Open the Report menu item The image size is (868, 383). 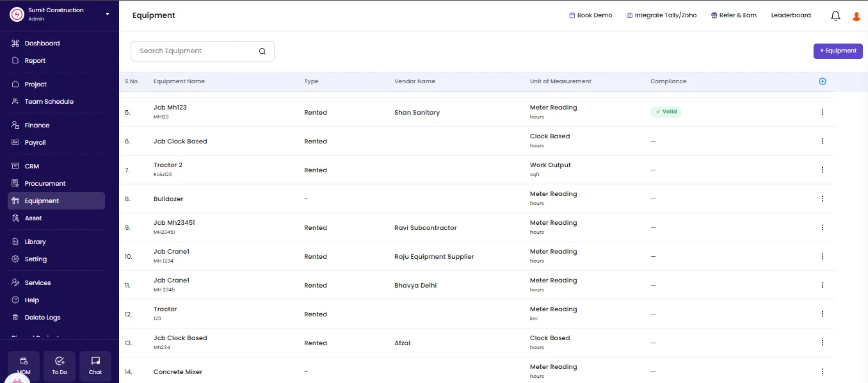click(56, 61)
